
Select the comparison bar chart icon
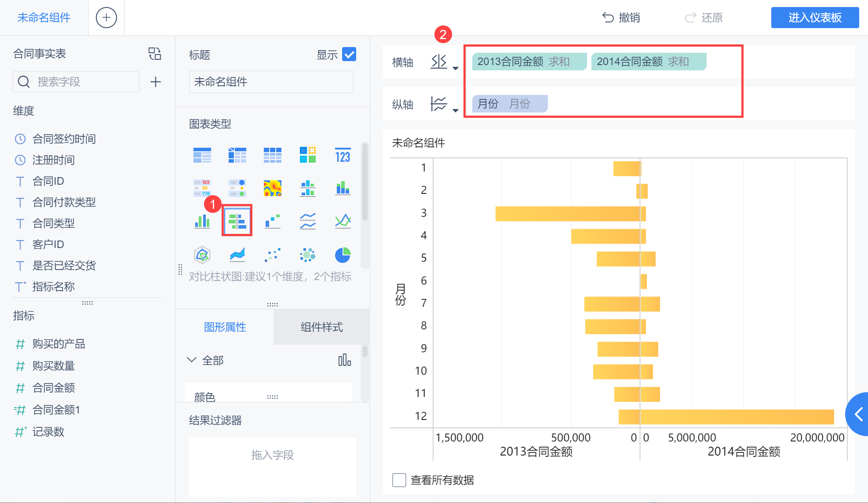point(237,221)
